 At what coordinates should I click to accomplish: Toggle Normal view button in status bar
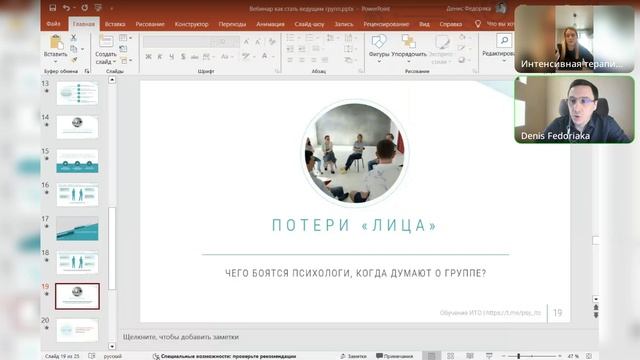click(431, 356)
